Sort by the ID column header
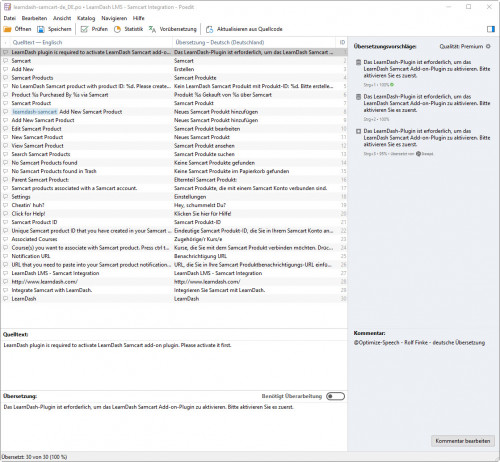The image size is (500, 462). (x=342, y=42)
